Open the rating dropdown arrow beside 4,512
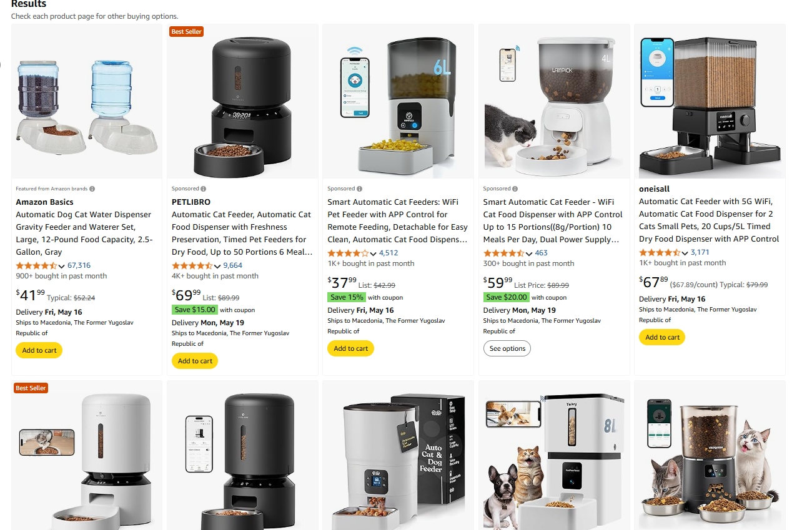The width and height of the screenshot is (812, 530). 373,253
